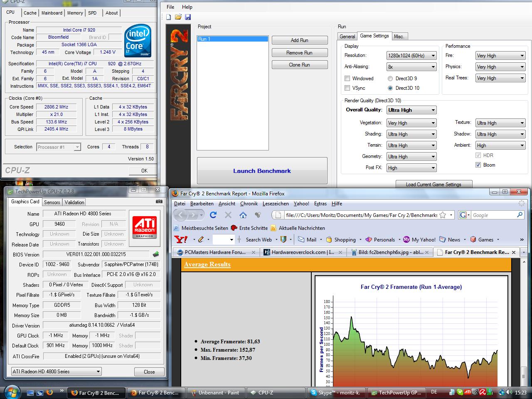The image size is (532, 399).
Task: Click the Firefox loading throbber icon
Action: pos(522,204)
